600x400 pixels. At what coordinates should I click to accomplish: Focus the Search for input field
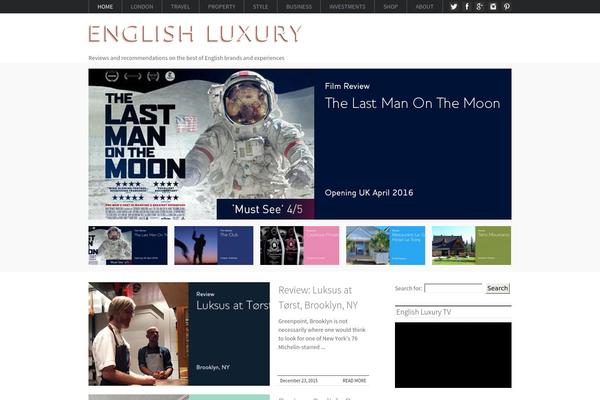[454, 288]
